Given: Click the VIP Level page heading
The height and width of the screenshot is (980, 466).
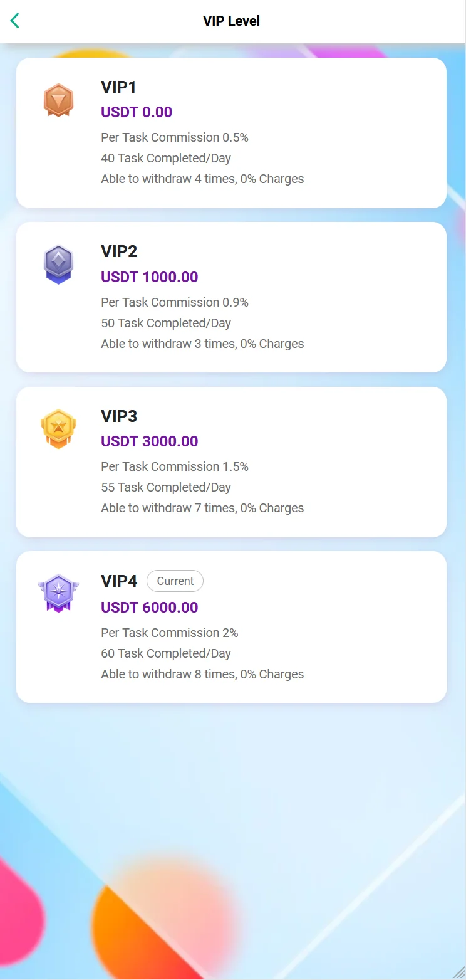Looking at the screenshot, I should [232, 21].
